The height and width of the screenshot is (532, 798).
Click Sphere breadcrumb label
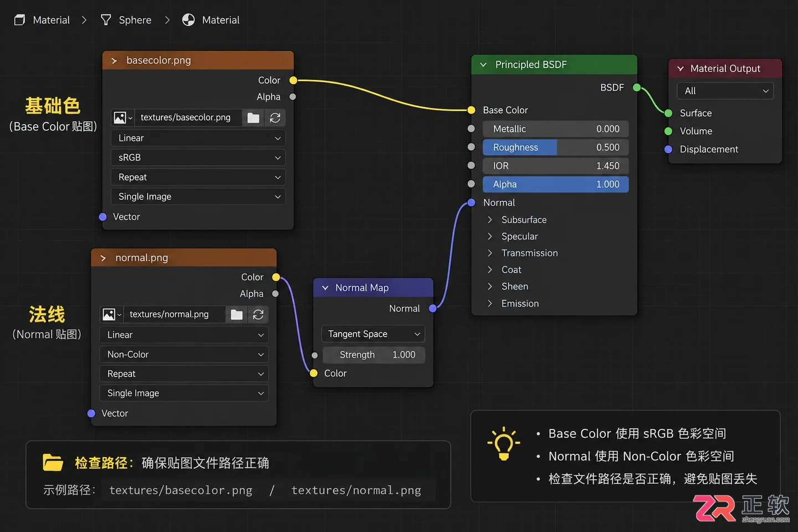coord(135,20)
